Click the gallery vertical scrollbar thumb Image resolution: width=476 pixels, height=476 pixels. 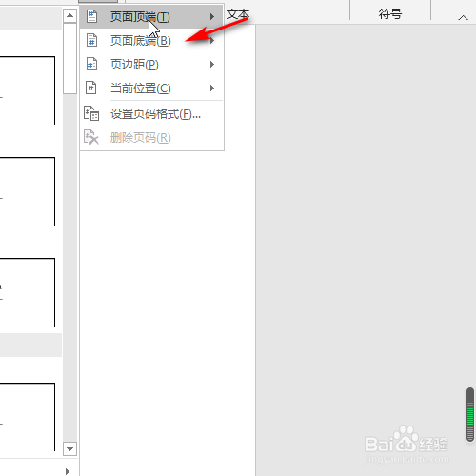pos(69,58)
